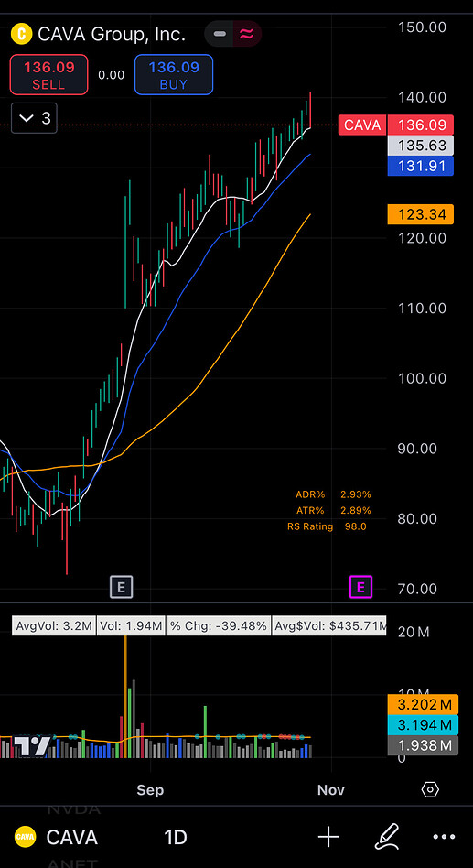Tap the plus icon to add indicator

328,837
